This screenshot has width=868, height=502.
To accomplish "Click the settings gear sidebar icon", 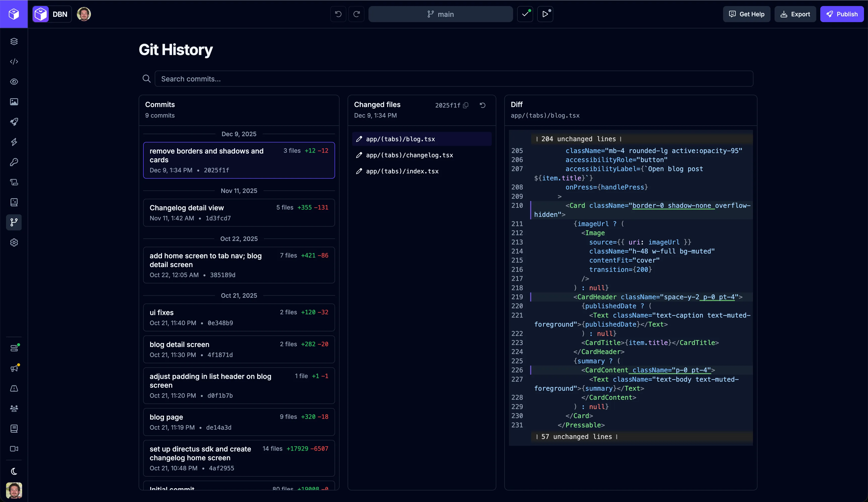I will (x=14, y=242).
